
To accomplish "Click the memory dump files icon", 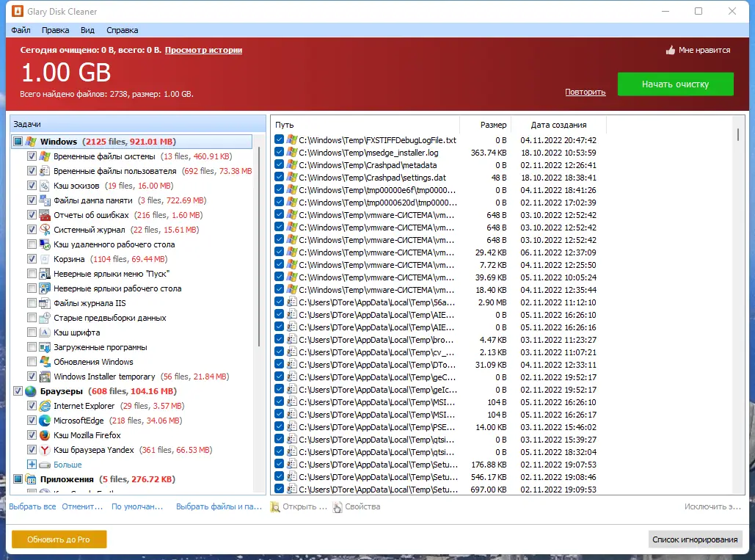I will coord(44,200).
